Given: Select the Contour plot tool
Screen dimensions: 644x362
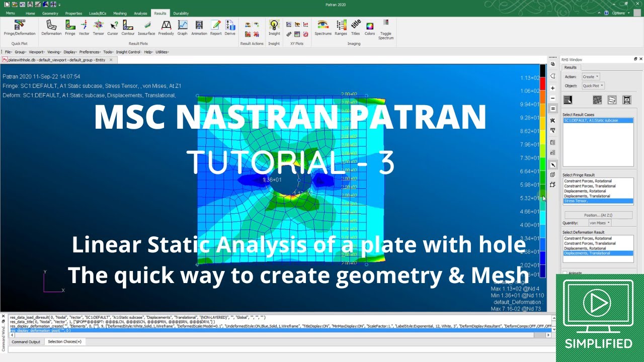Looking at the screenshot, I should [x=128, y=28].
